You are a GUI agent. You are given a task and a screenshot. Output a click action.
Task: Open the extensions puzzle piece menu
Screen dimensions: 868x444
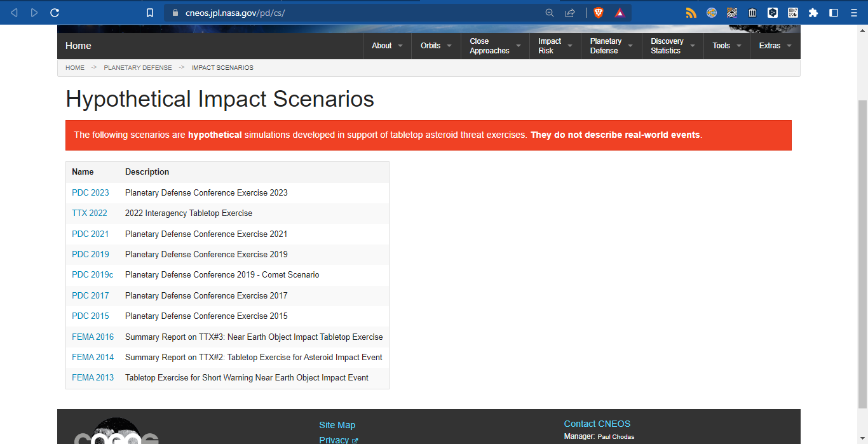coord(813,13)
